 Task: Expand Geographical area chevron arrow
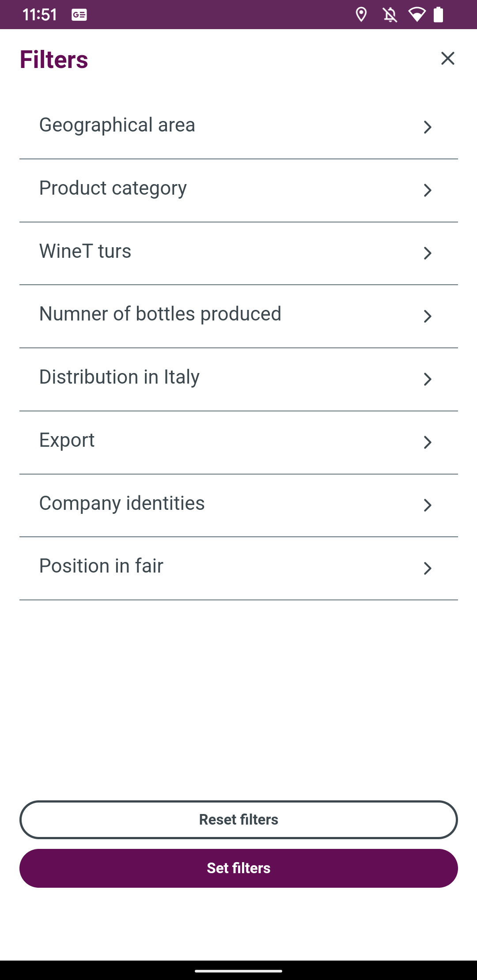[x=427, y=127]
